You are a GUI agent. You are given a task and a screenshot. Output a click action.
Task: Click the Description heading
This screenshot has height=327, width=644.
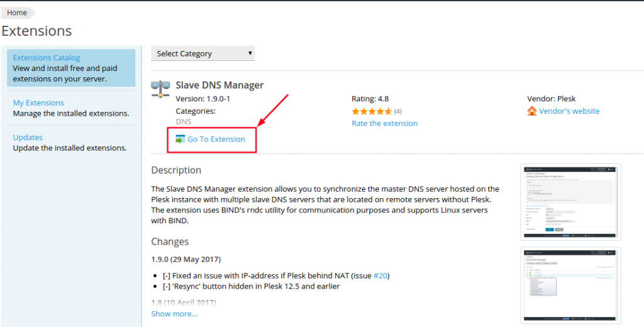point(176,170)
